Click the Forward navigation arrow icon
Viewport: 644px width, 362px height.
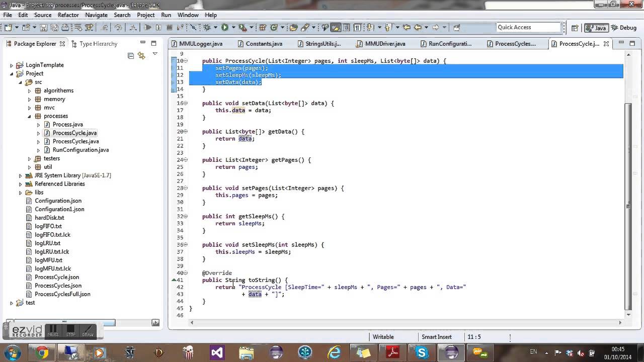[436, 28]
